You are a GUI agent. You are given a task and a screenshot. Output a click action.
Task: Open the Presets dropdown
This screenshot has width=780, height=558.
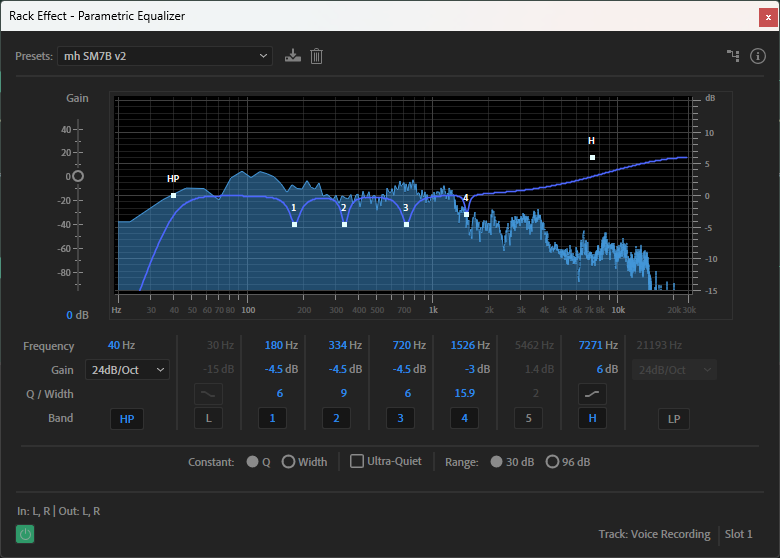[x=165, y=56]
